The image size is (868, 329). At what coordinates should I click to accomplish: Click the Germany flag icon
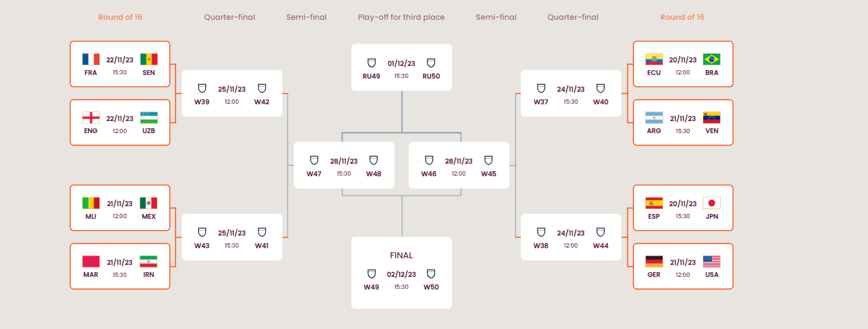click(654, 261)
